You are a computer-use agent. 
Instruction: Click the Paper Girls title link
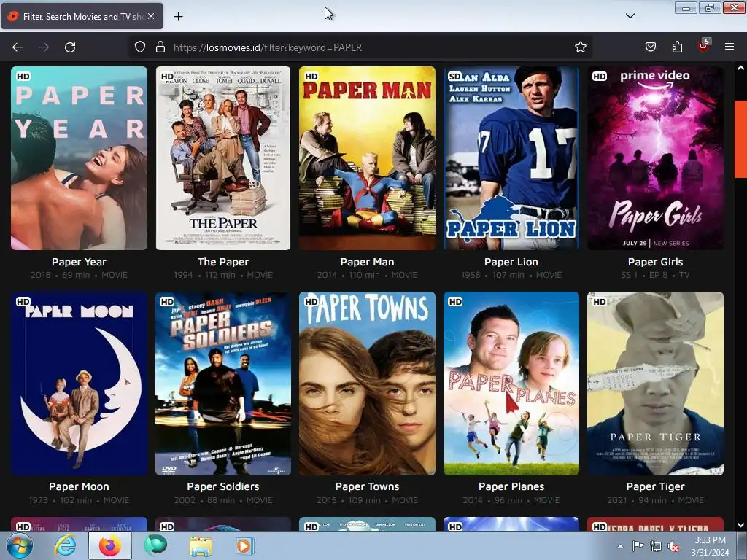click(656, 262)
